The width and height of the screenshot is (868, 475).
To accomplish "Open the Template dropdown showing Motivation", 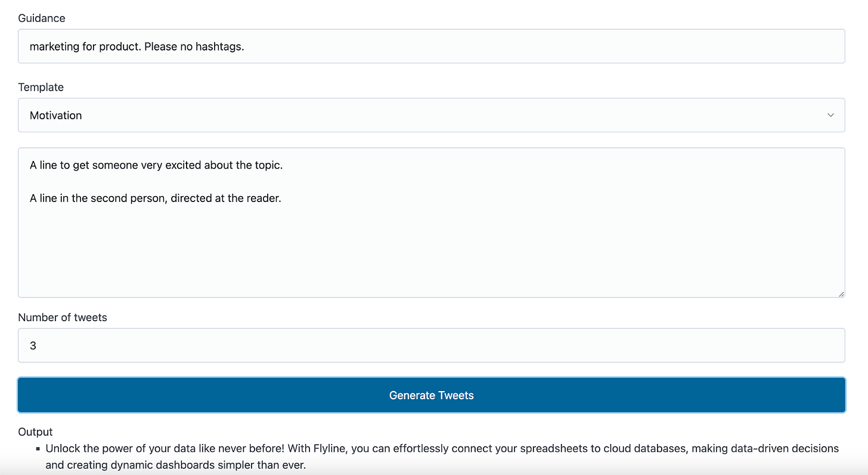I will tap(431, 115).
